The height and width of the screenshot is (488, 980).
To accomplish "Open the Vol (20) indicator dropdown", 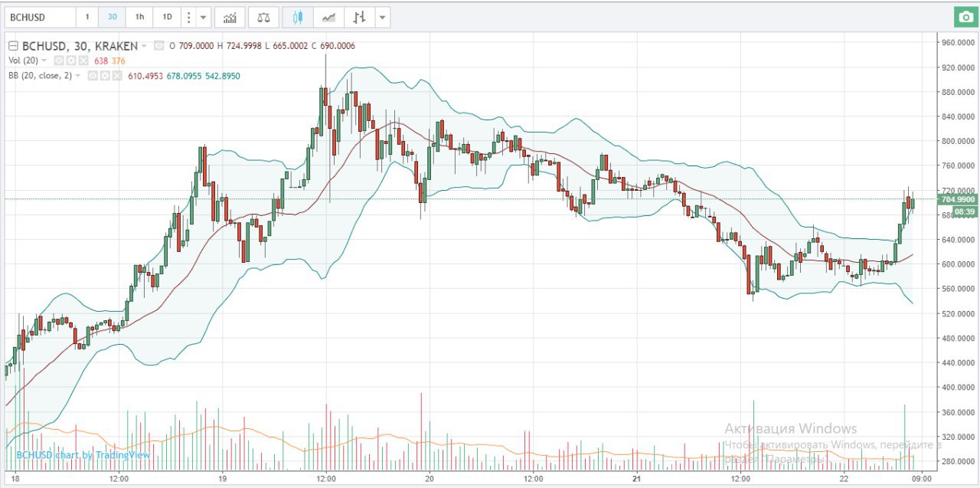I will (44, 61).
